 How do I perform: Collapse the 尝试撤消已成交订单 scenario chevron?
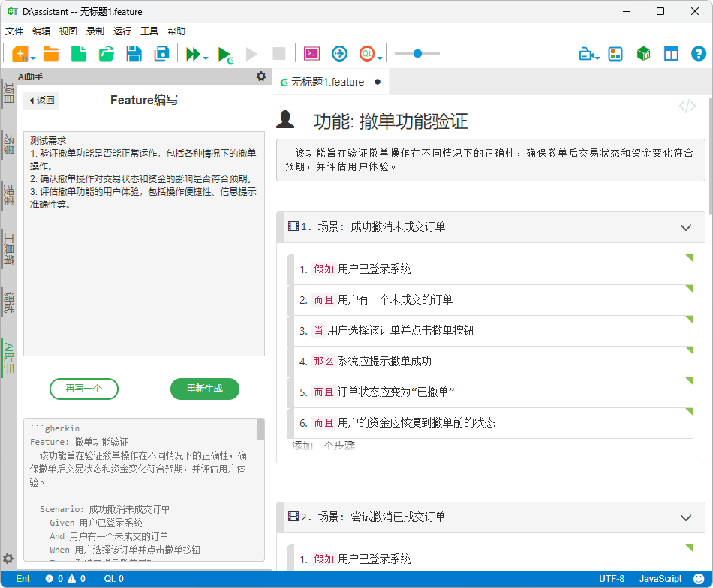[x=686, y=517]
